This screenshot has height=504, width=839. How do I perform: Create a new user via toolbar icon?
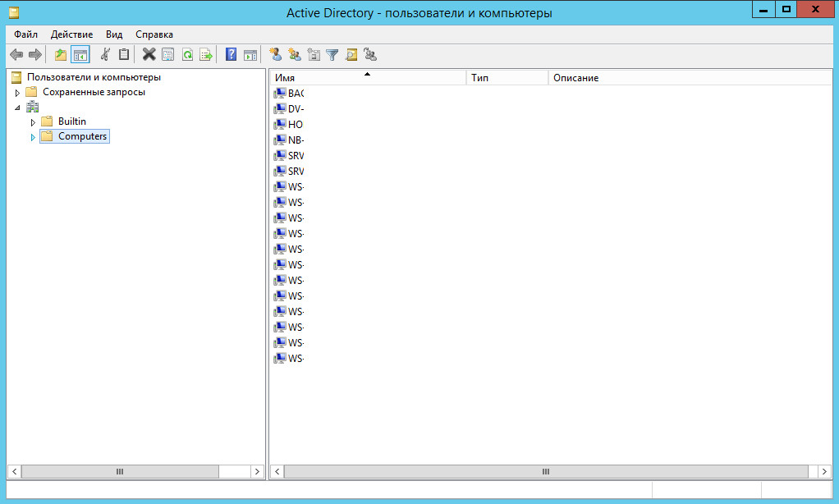(x=276, y=54)
